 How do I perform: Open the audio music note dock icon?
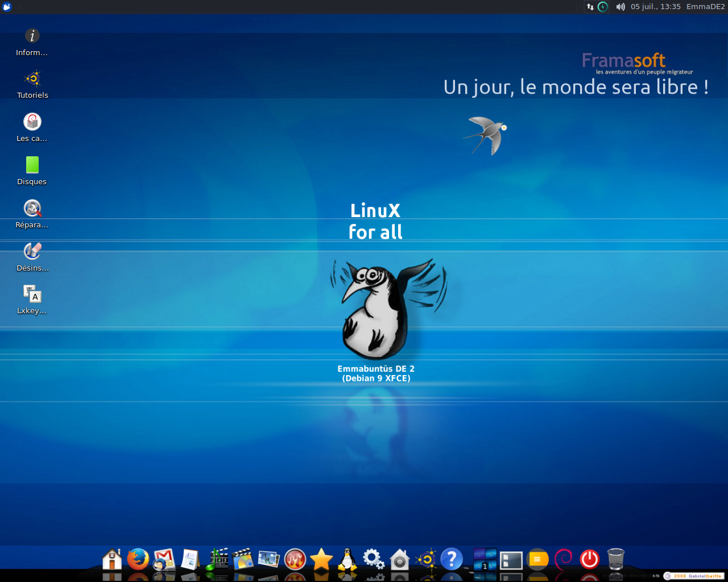pos(217,559)
